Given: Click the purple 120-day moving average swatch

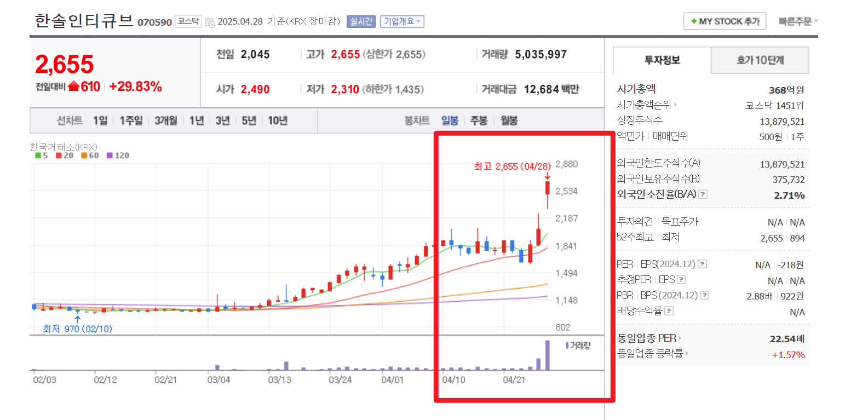Looking at the screenshot, I should (x=110, y=156).
